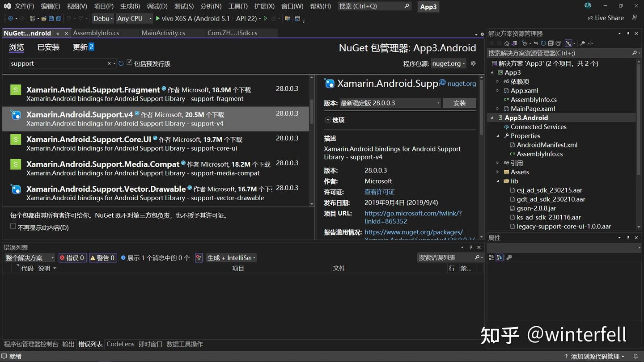The image size is (644, 362).
Task: Click the Save All icon in the toolbar
Action: (58, 18)
